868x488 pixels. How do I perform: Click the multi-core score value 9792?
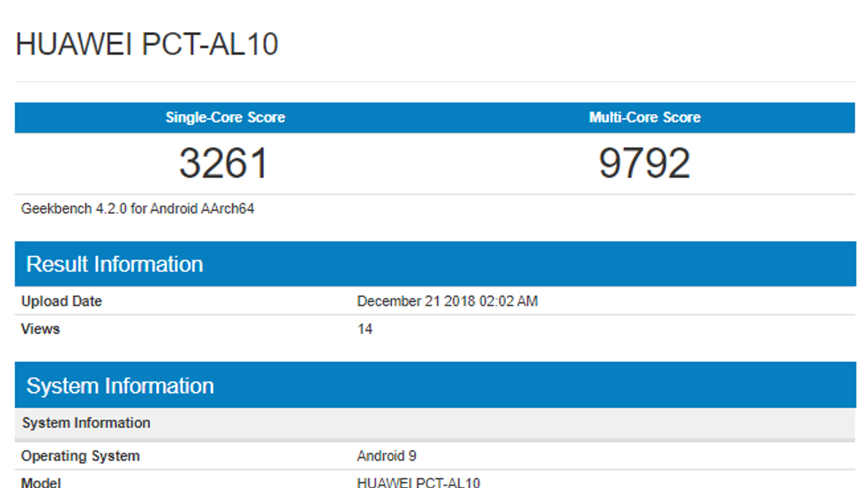tap(644, 163)
